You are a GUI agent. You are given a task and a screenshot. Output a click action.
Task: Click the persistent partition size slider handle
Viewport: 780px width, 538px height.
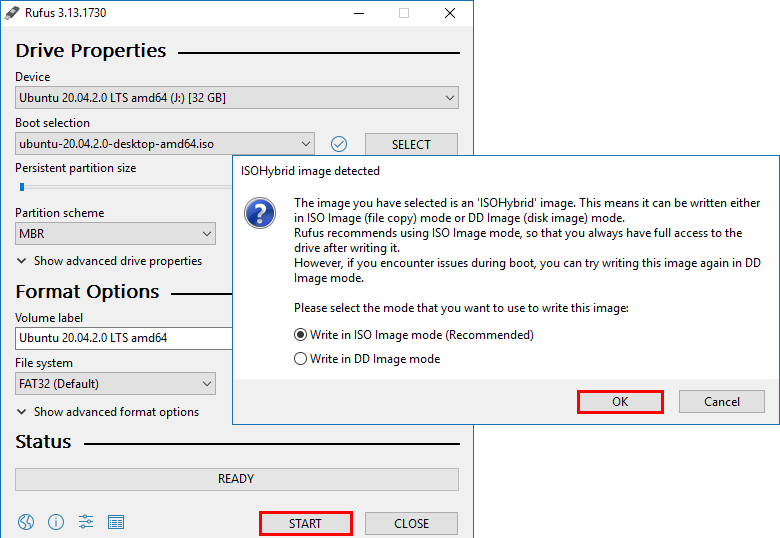coord(22,187)
